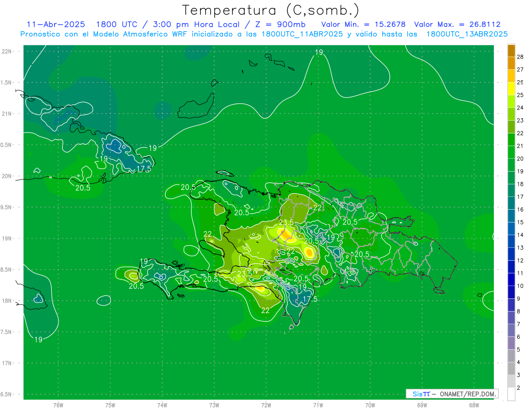Click the '2' label on the colorbar scale
The image size is (532, 411).
[x=519, y=388]
